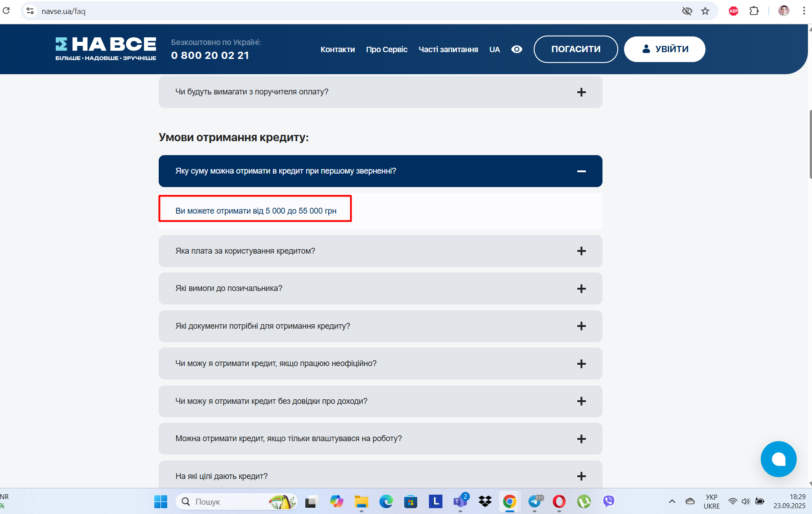Click the Chrome reload page icon
This screenshot has height=514, width=812.
[x=6, y=11]
